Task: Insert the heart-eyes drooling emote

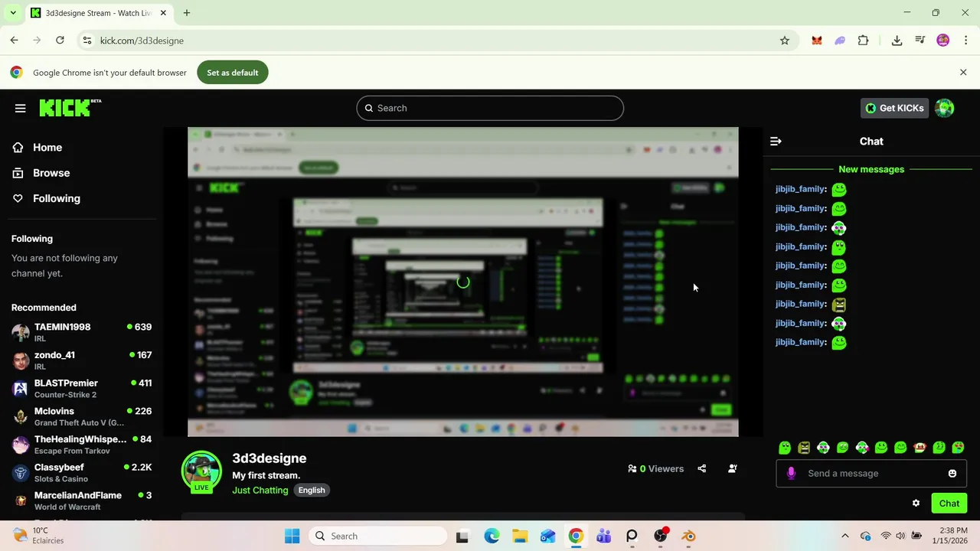Action: point(958,448)
